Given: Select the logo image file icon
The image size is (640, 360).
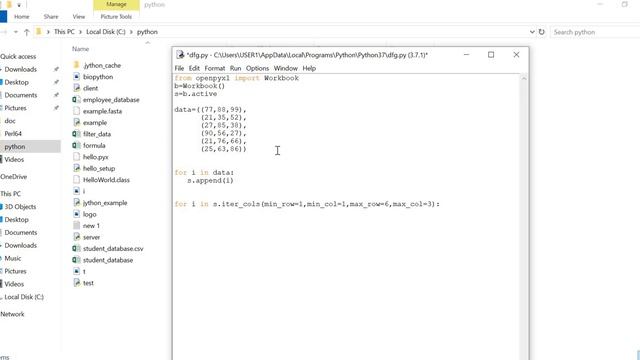Looking at the screenshot, I should (x=76, y=214).
